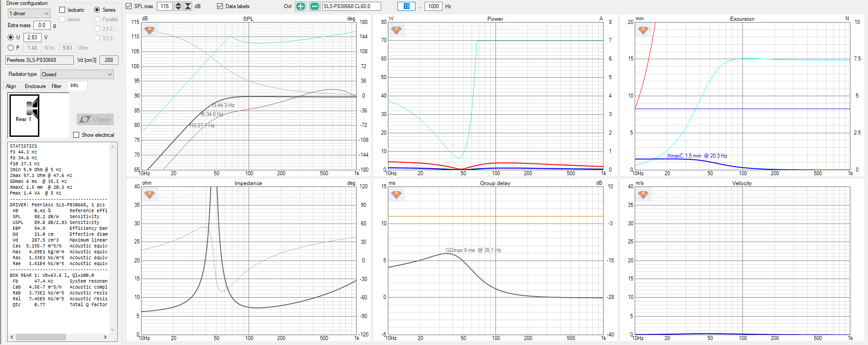Open the 1 driver count dropdown
The image size is (868, 345).
(x=29, y=14)
